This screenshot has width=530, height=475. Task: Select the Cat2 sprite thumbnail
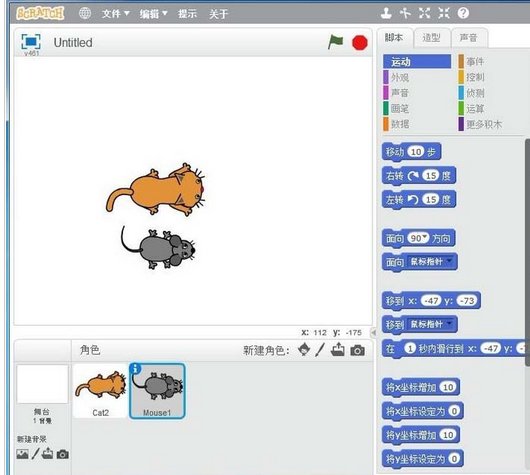[x=100, y=391]
